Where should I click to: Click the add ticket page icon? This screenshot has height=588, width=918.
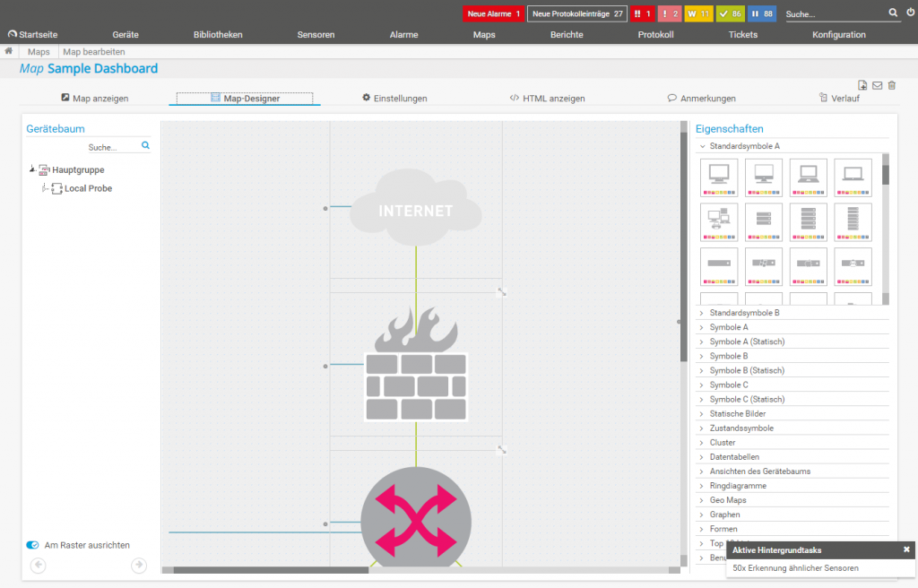[x=862, y=85]
